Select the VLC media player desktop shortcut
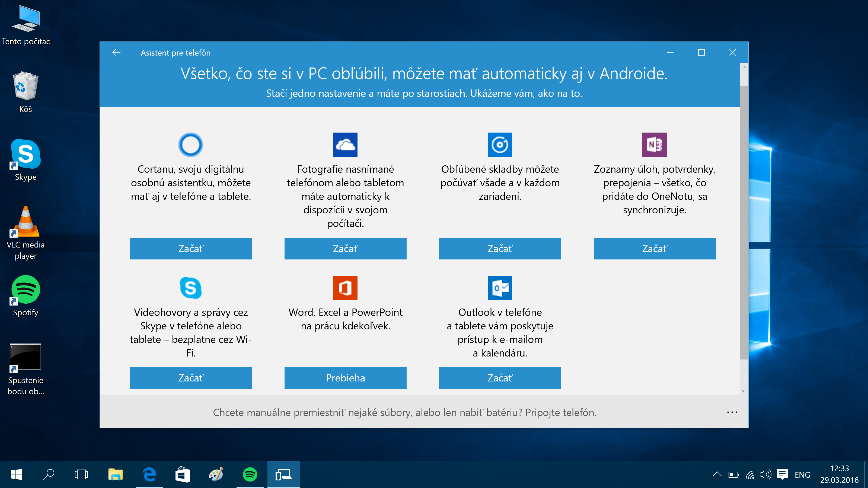Image resolution: width=868 pixels, height=488 pixels. (x=25, y=233)
